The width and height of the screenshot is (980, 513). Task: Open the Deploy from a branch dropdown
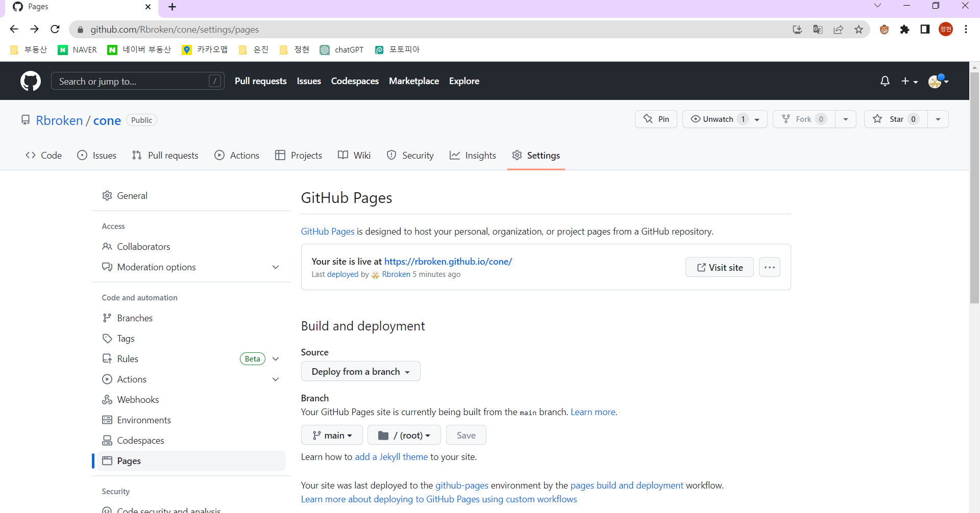[x=361, y=371]
